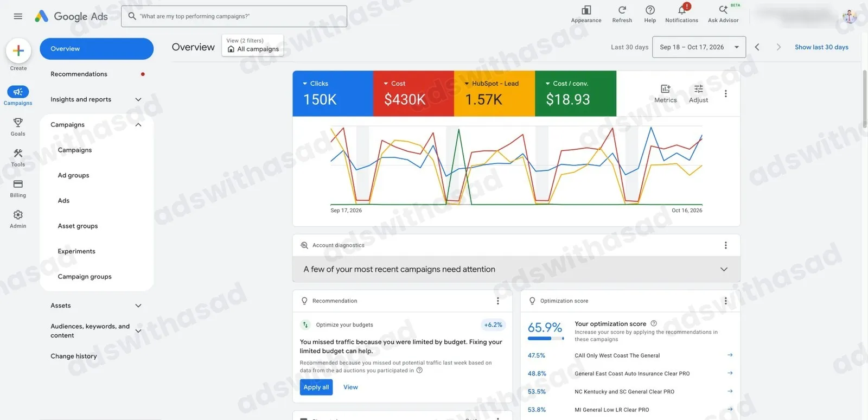
Task: Open the Cost metric dropdown tile
Action: pos(413,93)
